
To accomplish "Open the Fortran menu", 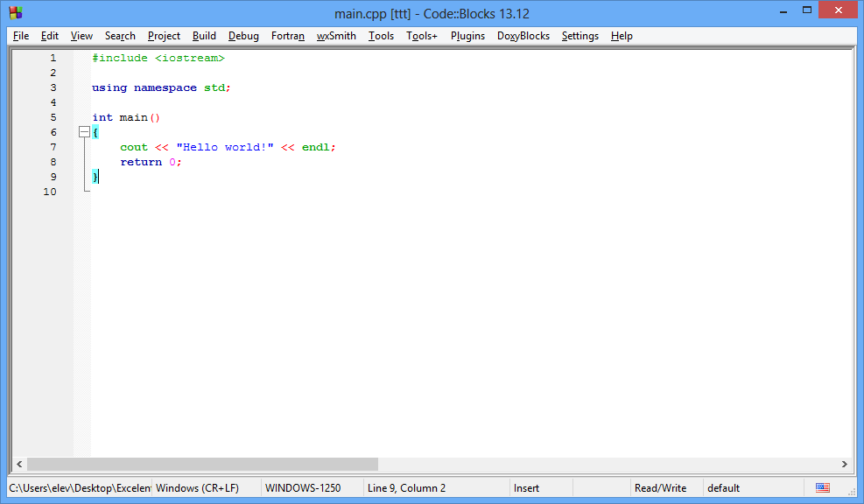I will 288,36.
